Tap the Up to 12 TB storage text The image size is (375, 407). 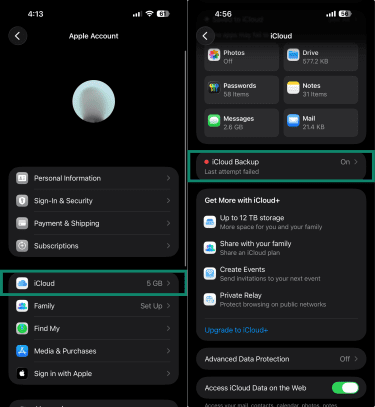pyautogui.click(x=252, y=218)
